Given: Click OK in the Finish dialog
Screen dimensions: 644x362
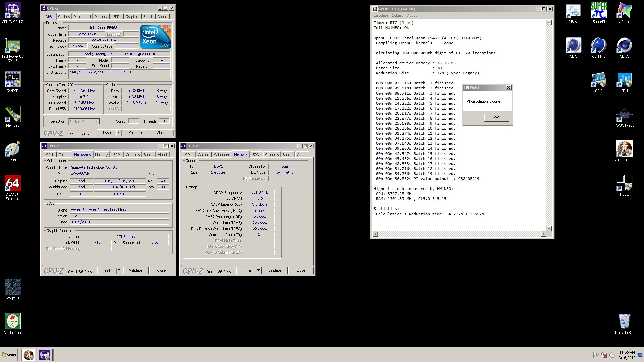Looking at the screenshot, I should click(496, 118).
